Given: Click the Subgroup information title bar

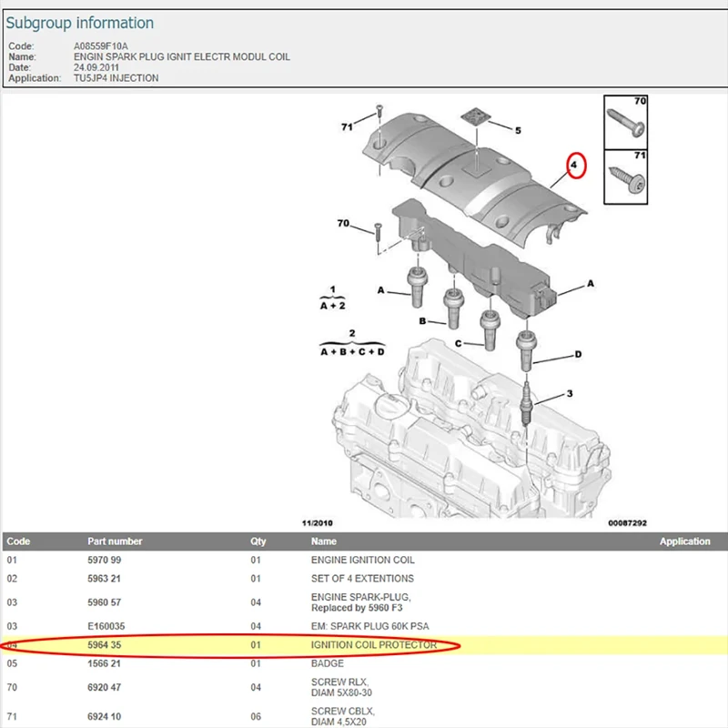Looking at the screenshot, I should (80, 22).
